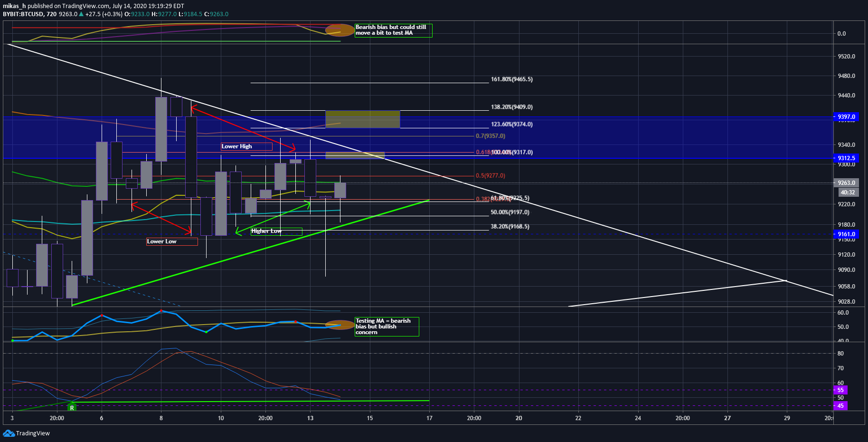Click the TradingView logo at bottom left

coord(26,433)
